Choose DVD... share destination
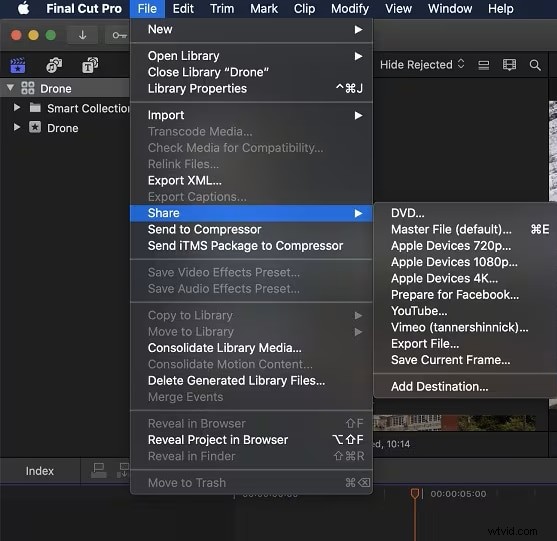557x541 pixels. tap(465, 213)
